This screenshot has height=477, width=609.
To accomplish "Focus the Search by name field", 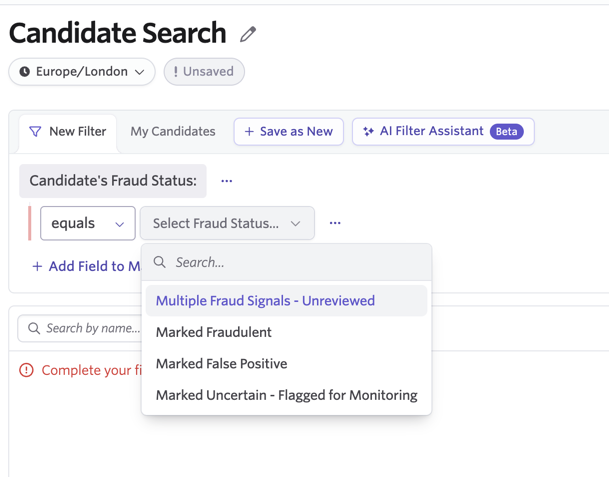I will click(x=80, y=329).
